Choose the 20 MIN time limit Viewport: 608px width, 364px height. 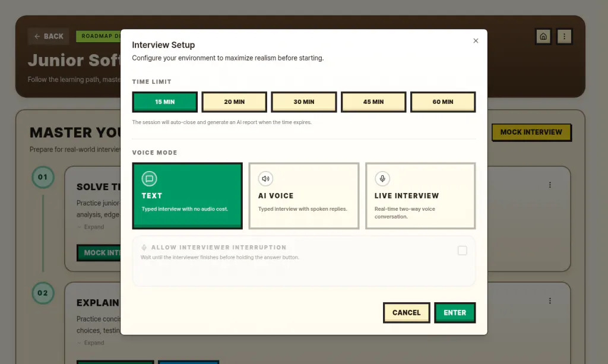pyautogui.click(x=234, y=102)
